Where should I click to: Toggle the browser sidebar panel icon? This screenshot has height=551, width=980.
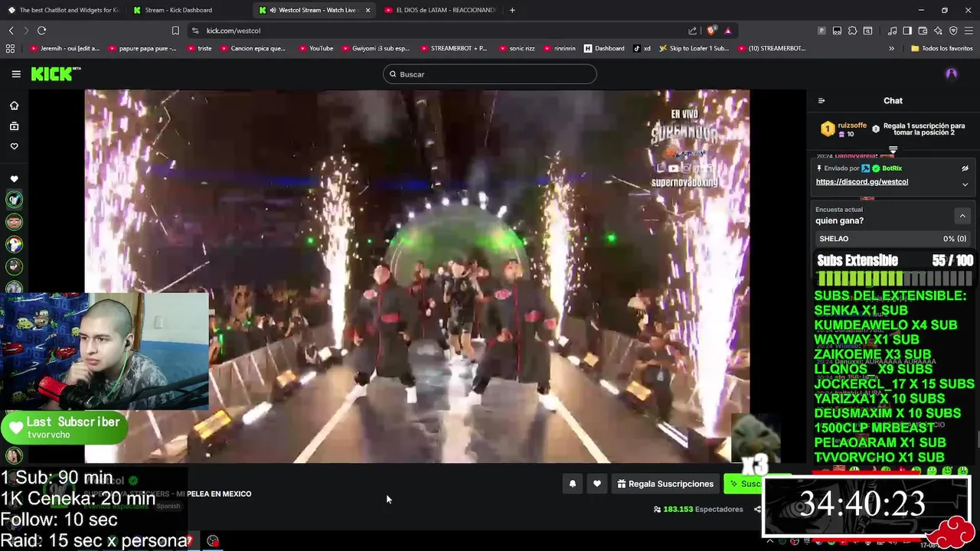pyautogui.click(x=907, y=31)
